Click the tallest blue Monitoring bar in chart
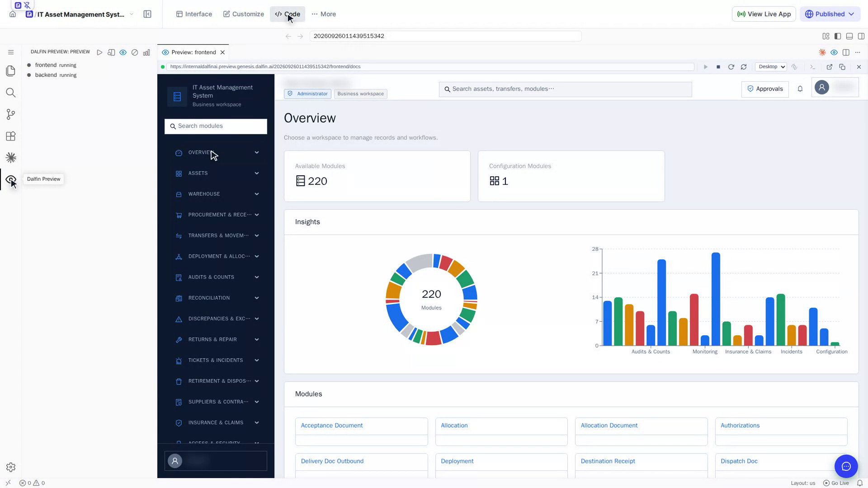868x488 pixels. pyautogui.click(x=716, y=299)
